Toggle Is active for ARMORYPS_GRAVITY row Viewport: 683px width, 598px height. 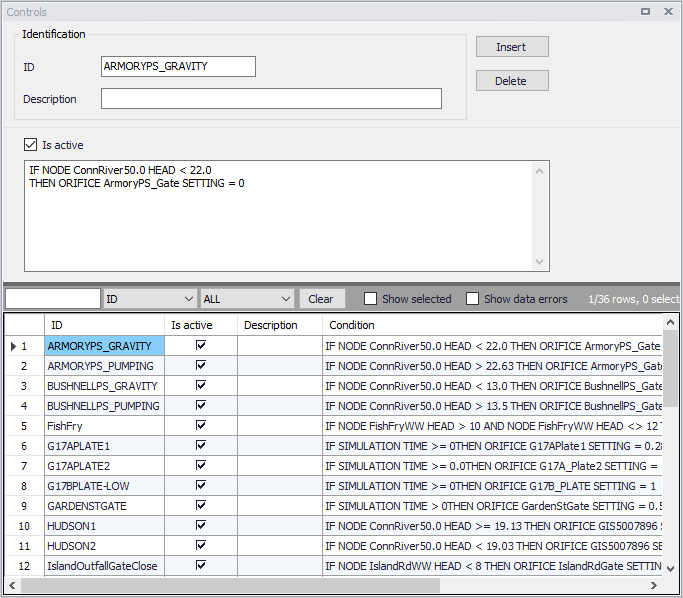tap(201, 345)
